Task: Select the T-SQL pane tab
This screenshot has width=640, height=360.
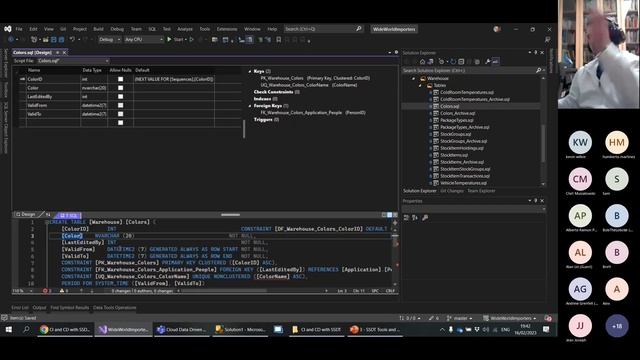Action: [69, 215]
